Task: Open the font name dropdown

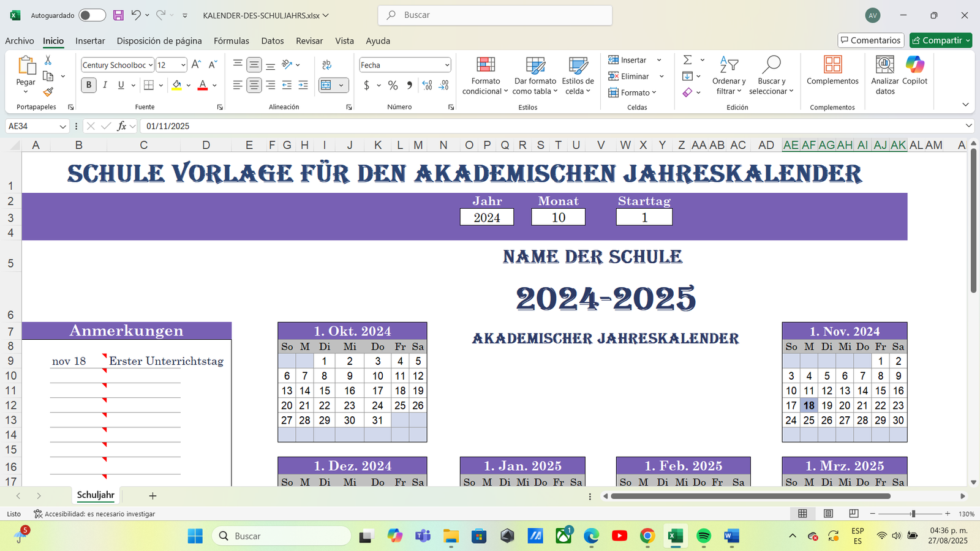Action: point(151,65)
